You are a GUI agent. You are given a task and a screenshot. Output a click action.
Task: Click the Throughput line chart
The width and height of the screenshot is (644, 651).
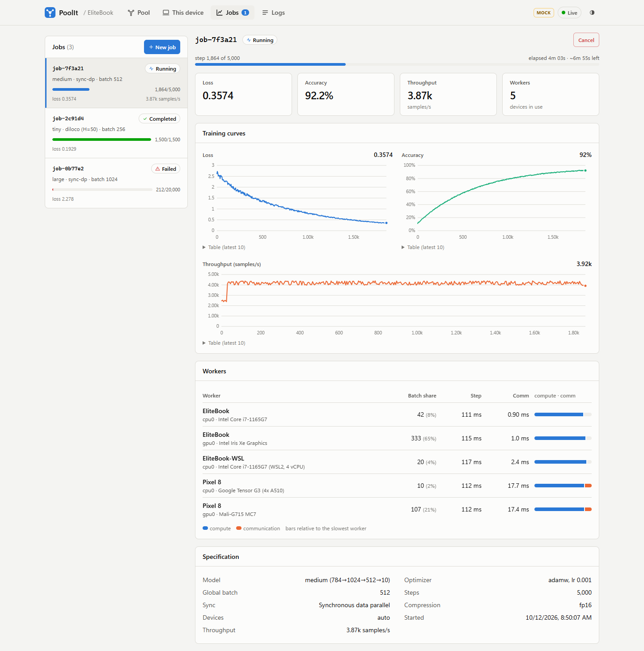tap(397, 303)
